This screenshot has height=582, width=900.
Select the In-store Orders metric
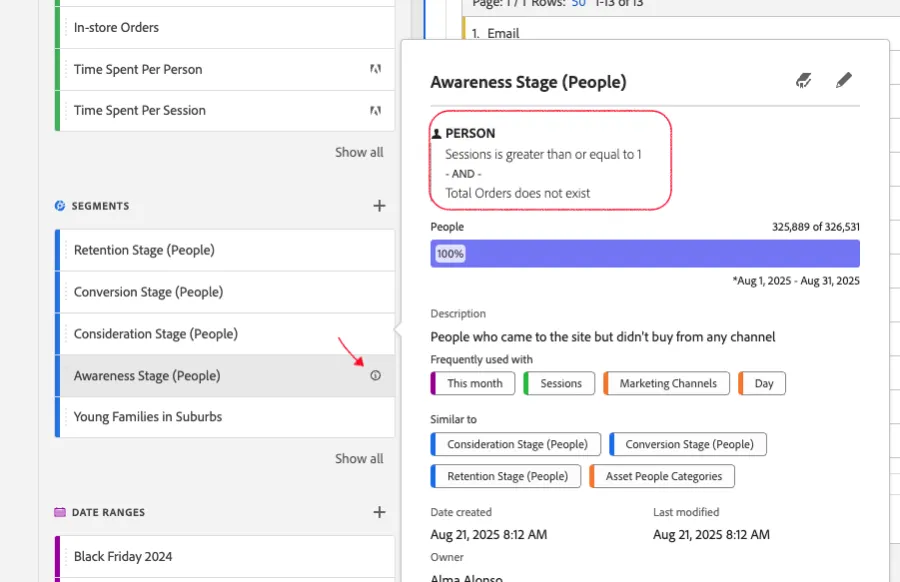[x=225, y=28]
